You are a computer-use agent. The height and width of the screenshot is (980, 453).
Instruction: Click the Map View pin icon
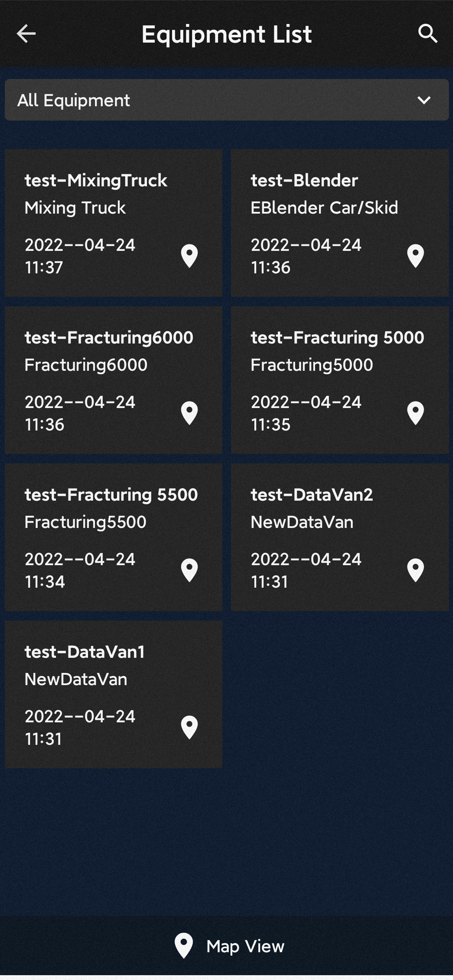tap(183, 946)
